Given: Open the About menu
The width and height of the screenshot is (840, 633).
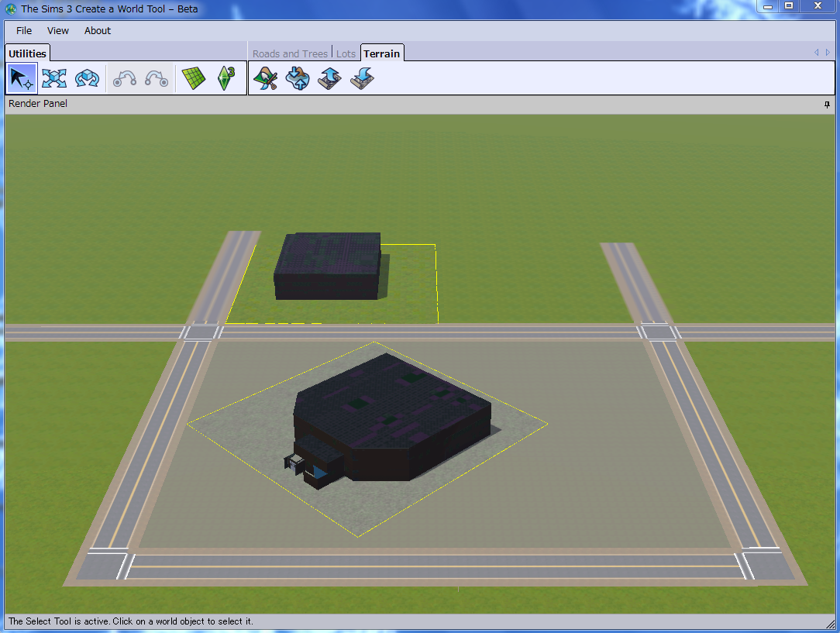Looking at the screenshot, I should [98, 30].
